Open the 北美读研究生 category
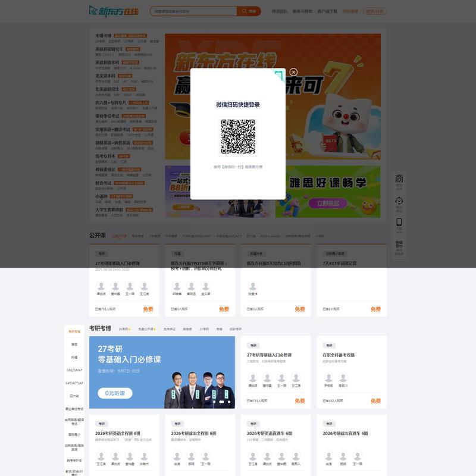The width and height of the screenshot is (476, 476). pyautogui.click(x=107, y=89)
